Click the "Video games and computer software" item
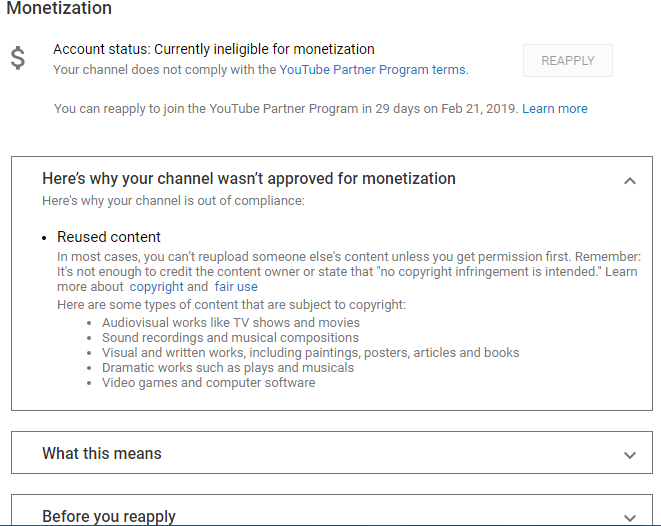The image size is (661, 526). pyautogui.click(x=208, y=383)
